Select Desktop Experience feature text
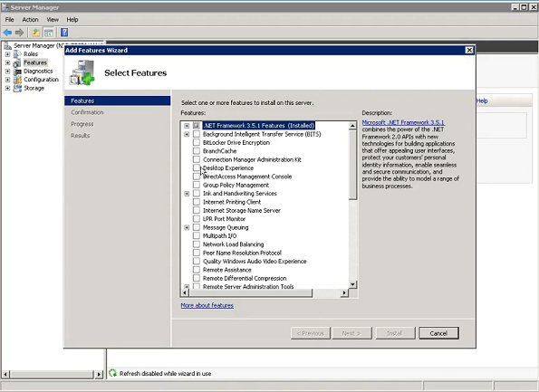Image resolution: width=539 pixels, height=392 pixels. pyautogui.click(x=228, y=168)
